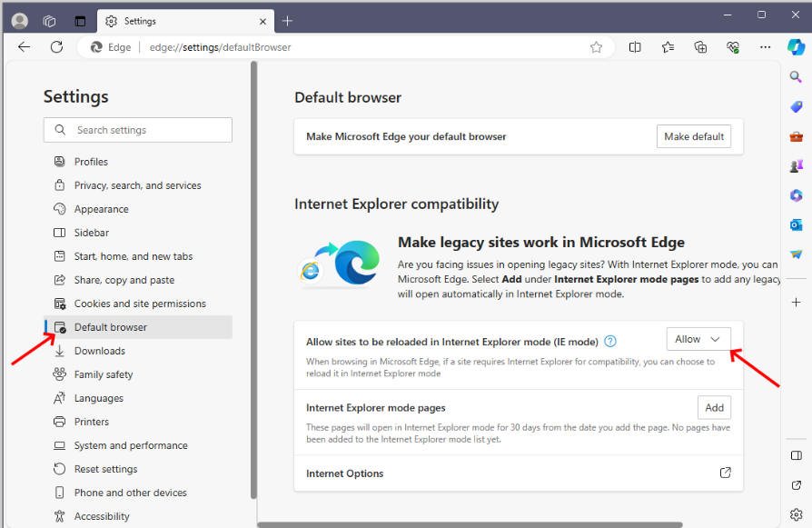Click the address bar URL
The height and width of the screenshot is (528, 812).
pos(220,47)
